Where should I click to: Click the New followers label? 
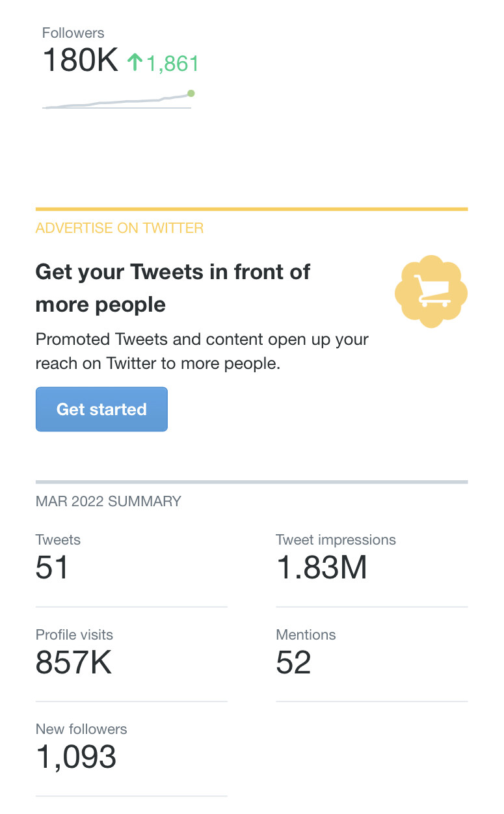point(81,729)
